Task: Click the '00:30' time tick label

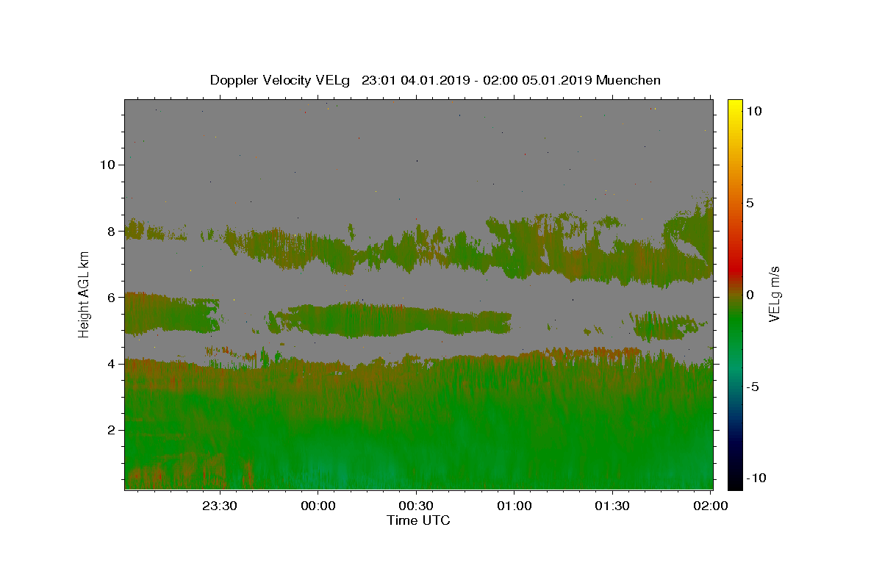Action: click(416, 506)
